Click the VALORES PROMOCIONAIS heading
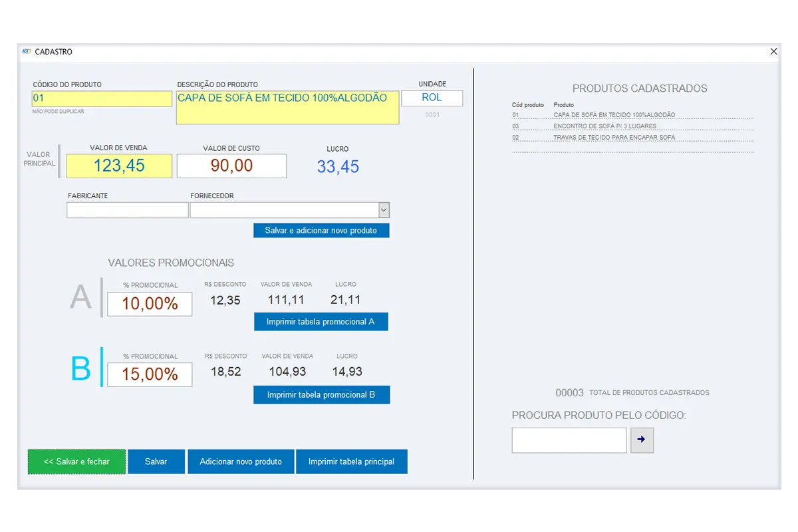The height and width of the screenshot is (532, 798). click(x=171, y=263)
